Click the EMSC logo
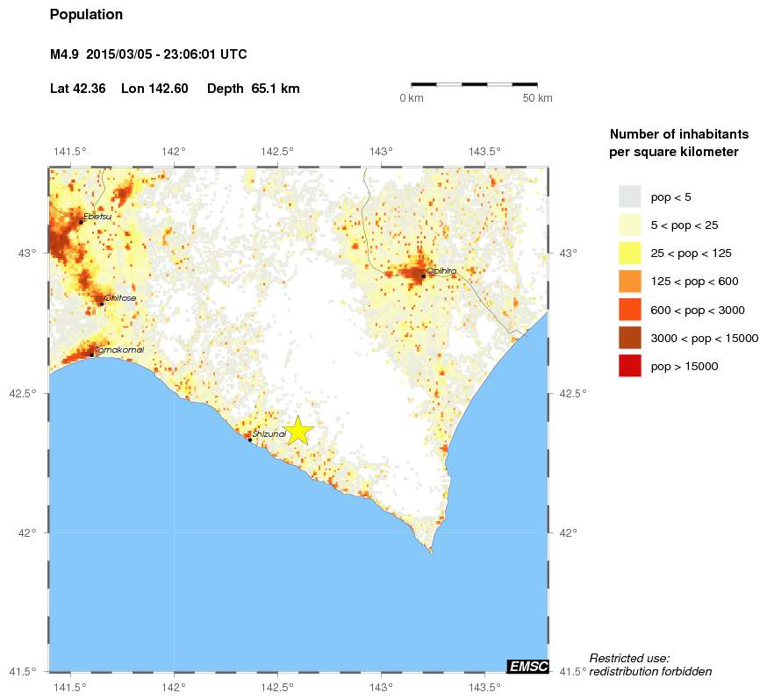 point(530,666)
